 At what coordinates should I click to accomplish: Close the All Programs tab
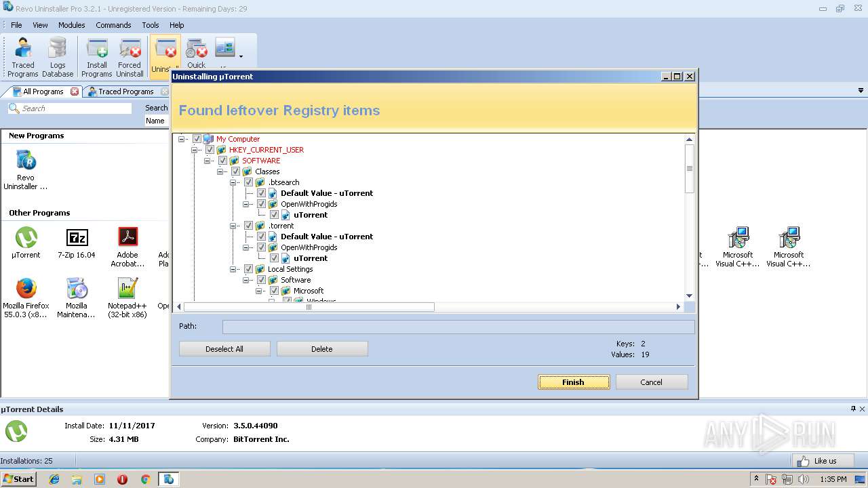click(x=75, y=91)
